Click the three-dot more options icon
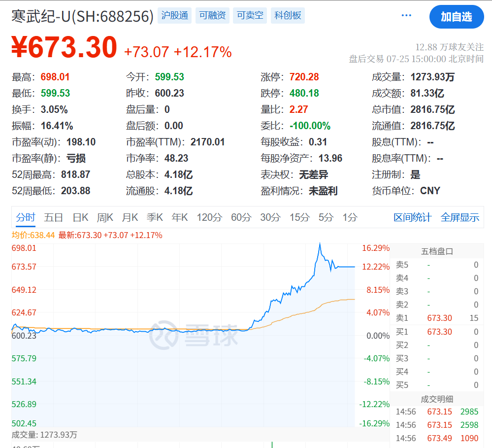 coord(406,16)
